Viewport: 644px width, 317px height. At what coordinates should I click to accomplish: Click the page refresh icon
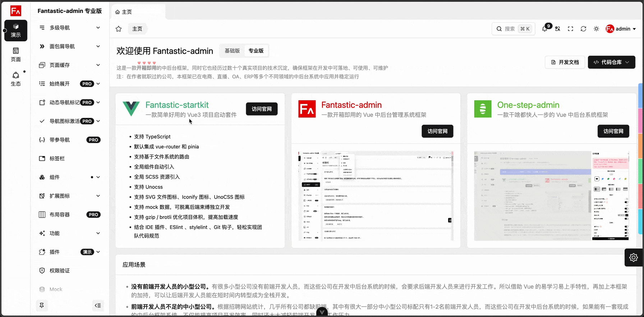tap(583, 29)
